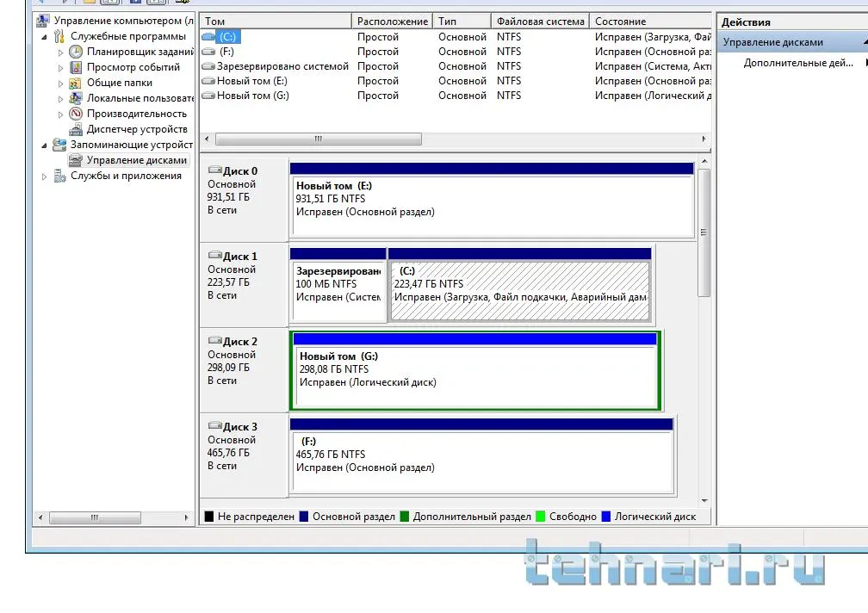The width and height of the screenshot is (868, 613).
Task: Click the Производительность icon
Action: tap(76, 114)
